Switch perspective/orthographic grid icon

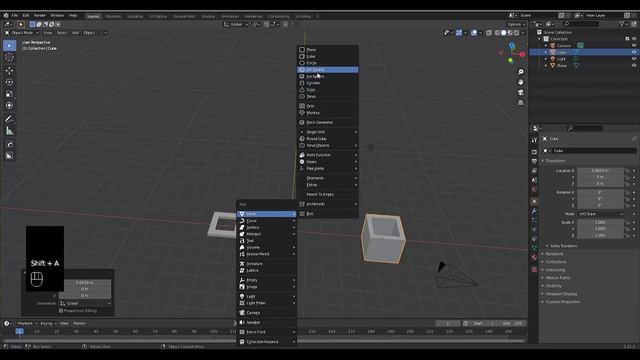coord(520,102)
